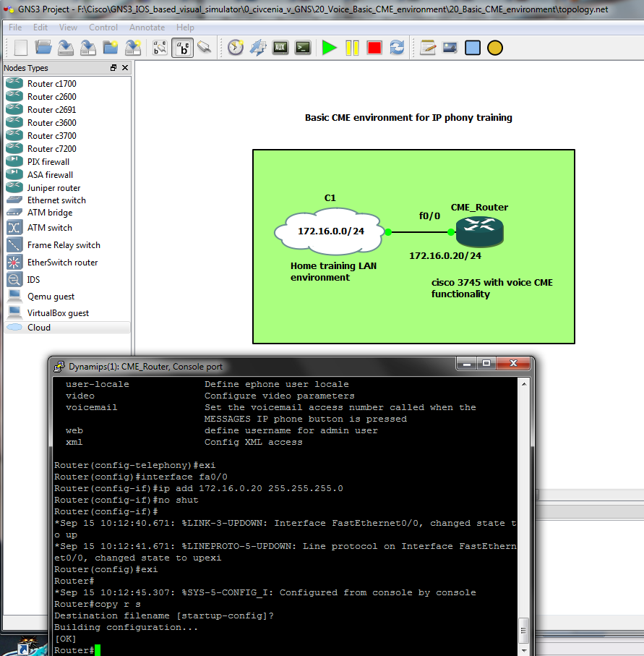Select Router c2600 node type

67,97
